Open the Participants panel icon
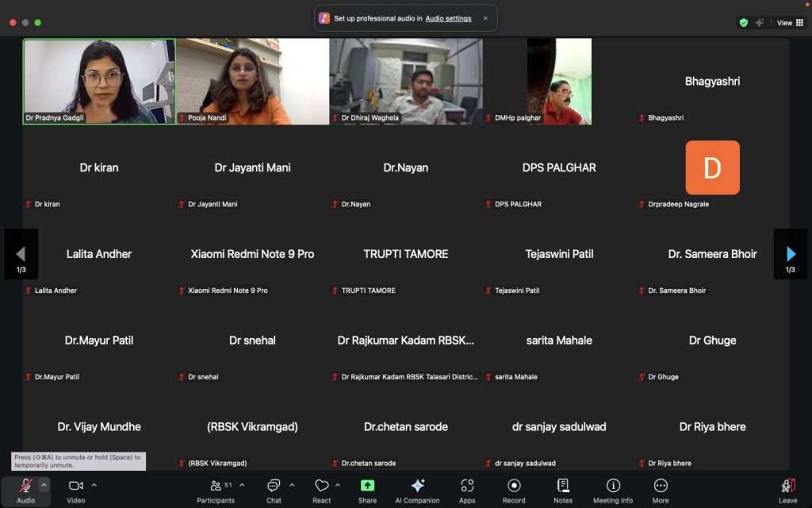 216,486
